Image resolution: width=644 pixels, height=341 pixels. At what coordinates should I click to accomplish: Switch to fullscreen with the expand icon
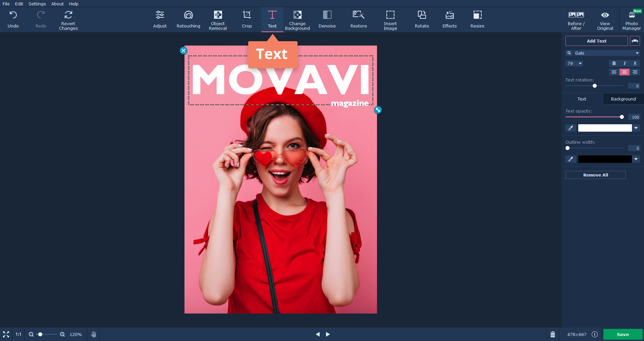(x=6, y=334)
